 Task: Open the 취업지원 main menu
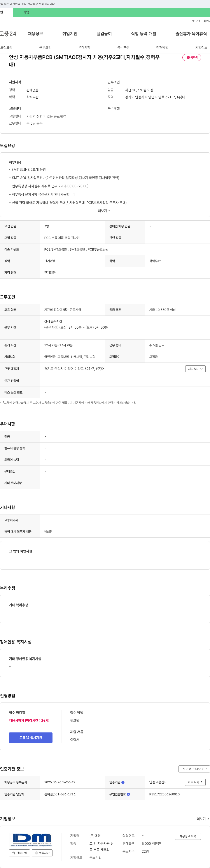click(x=70, y=34)
